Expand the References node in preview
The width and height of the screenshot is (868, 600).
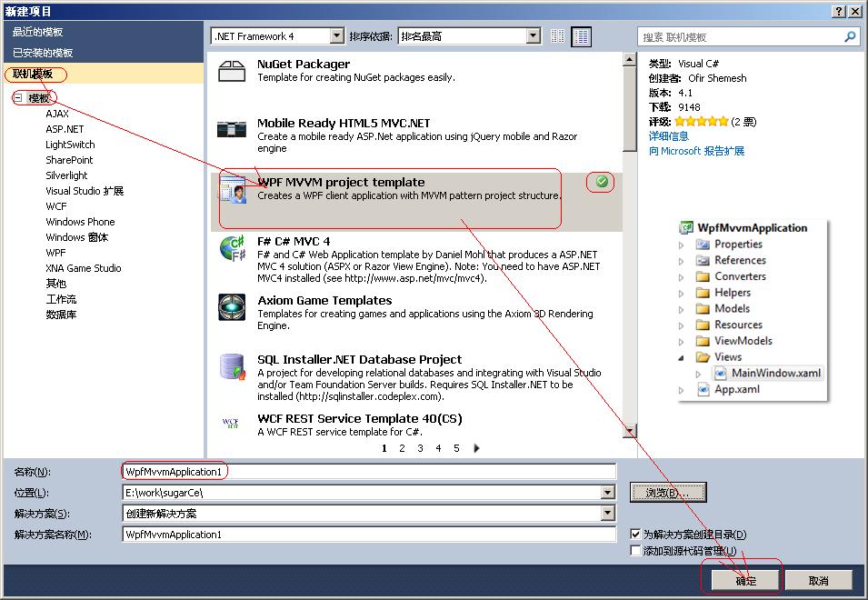click(x=682, y=261)
